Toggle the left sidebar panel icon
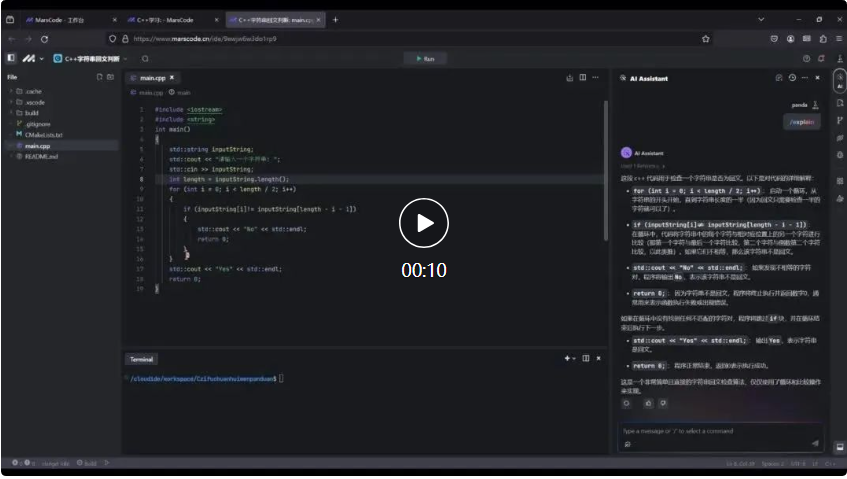 [11, 59]
